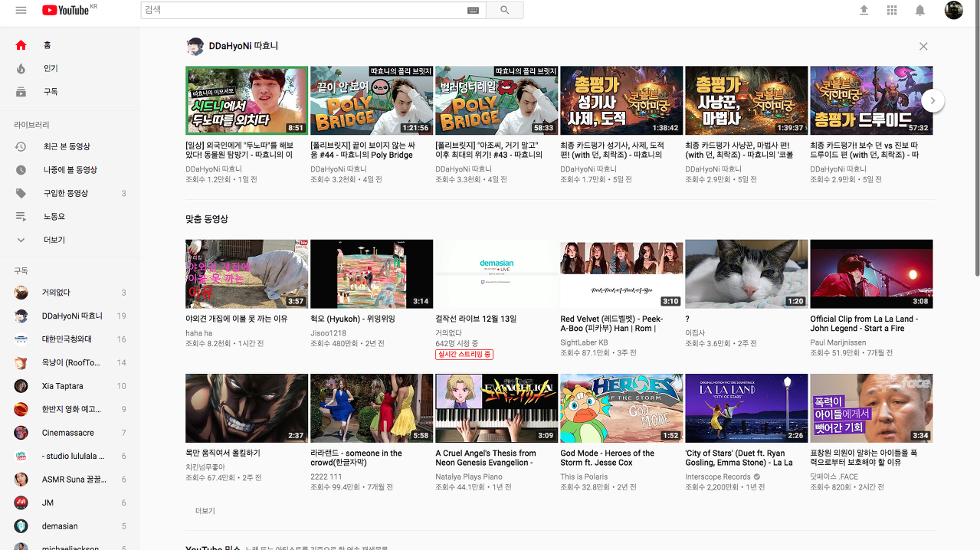This screenshot has width=980, height=550.
Task: Open demasian live stream thumbnail
Action: (x=497, y=273)
